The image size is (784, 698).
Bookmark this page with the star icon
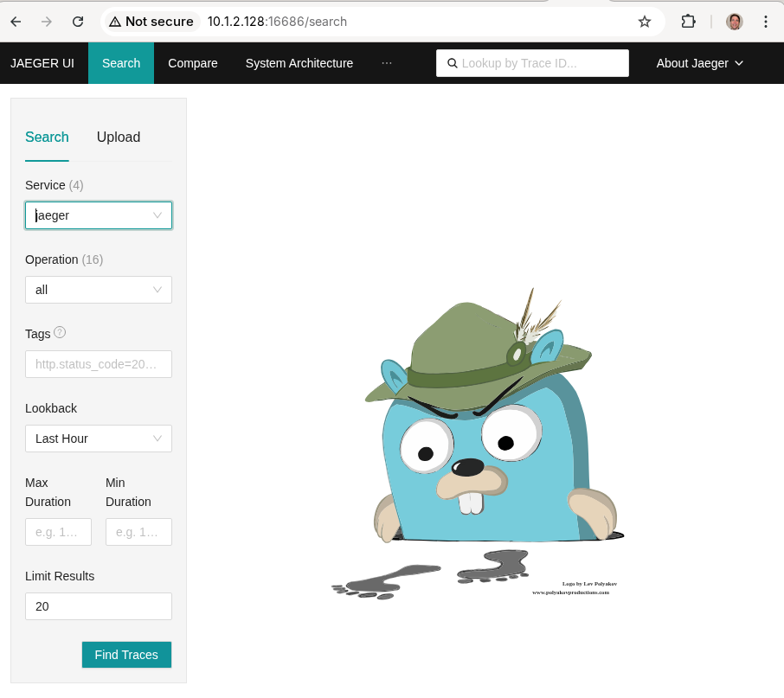click(x=644, y=22)
